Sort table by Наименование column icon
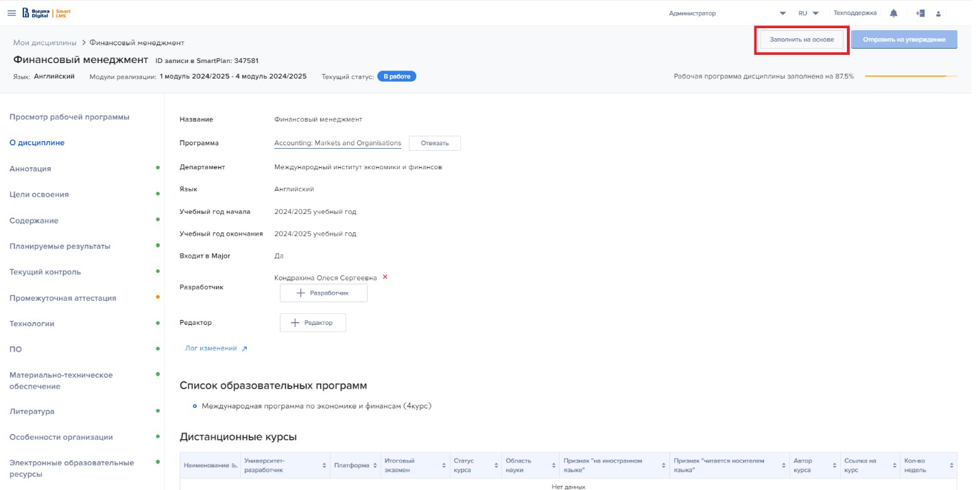 tap(235, 466)
